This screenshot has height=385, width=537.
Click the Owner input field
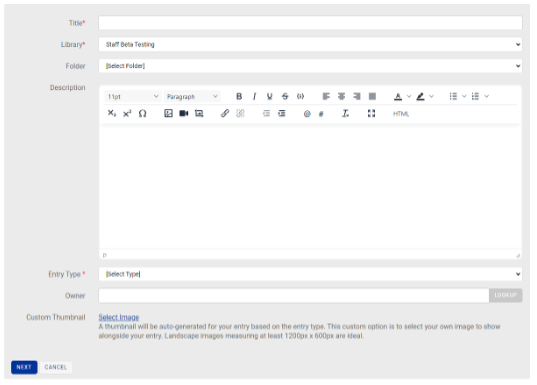(294, 296)
